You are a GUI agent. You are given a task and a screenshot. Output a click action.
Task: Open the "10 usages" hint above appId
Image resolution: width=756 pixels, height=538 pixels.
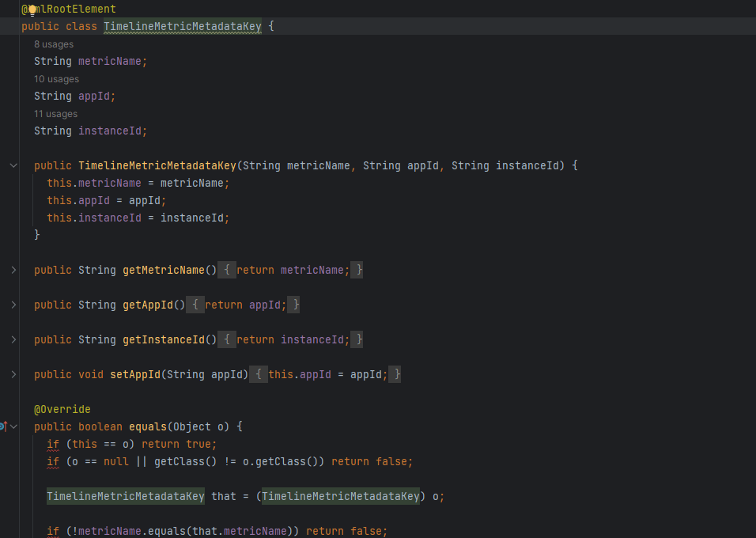coord(56,79)
